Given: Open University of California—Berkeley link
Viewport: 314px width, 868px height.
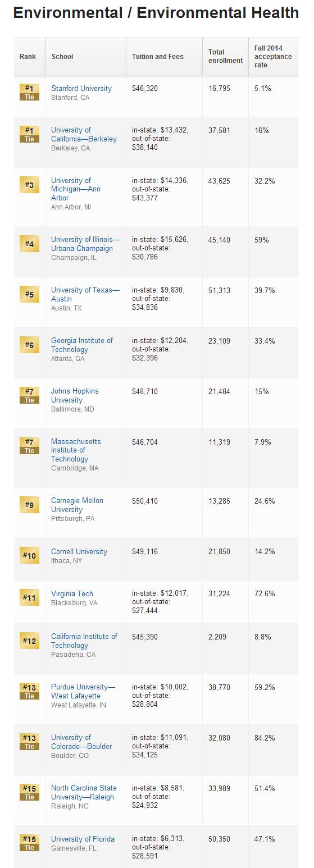Looking at the screenshot, I should [84, 135].
